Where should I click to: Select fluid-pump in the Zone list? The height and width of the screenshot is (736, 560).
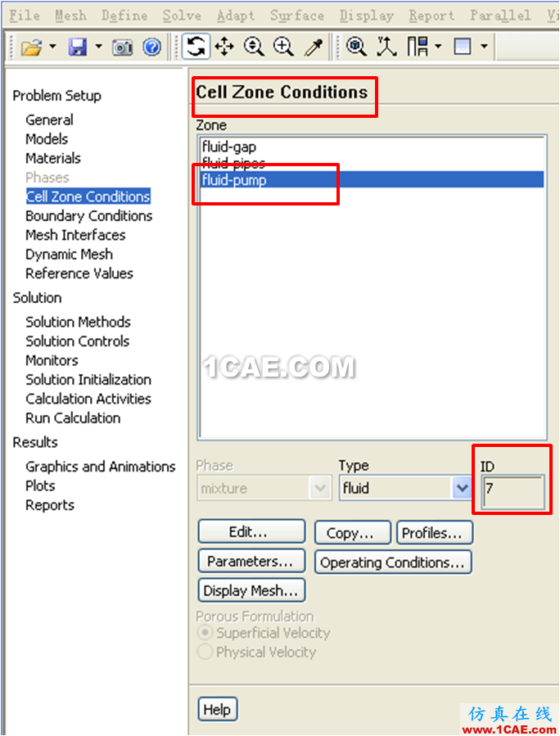[373, 180]
